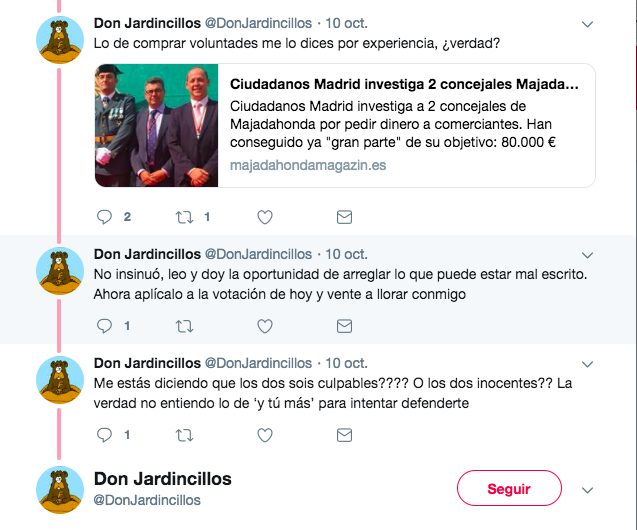Viewport: 637px width, 530px height.
Task: Retweet the "No insinuó" tweet
Action: pos(184,326)
